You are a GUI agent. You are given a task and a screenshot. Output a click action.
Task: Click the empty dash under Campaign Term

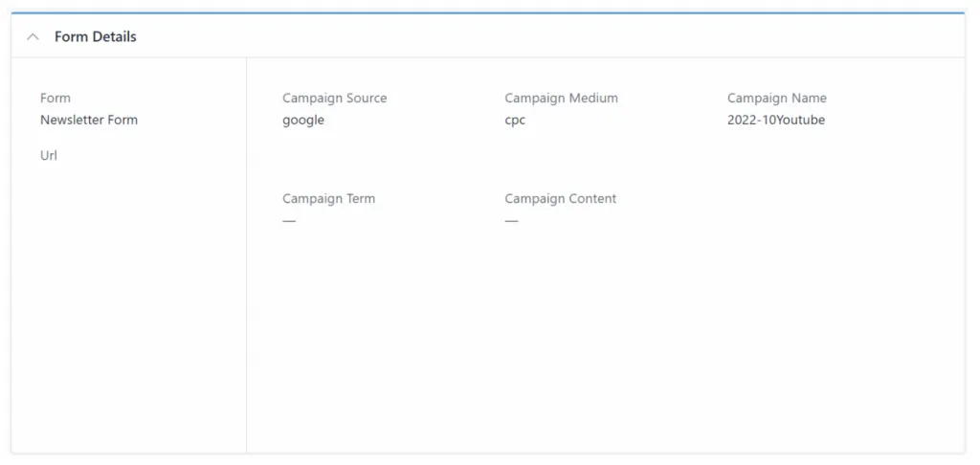(x=289, y=221)
